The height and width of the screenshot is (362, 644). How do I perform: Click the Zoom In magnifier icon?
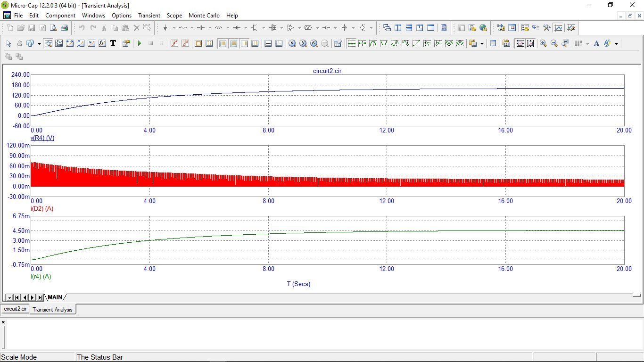[x=543, y=43]
